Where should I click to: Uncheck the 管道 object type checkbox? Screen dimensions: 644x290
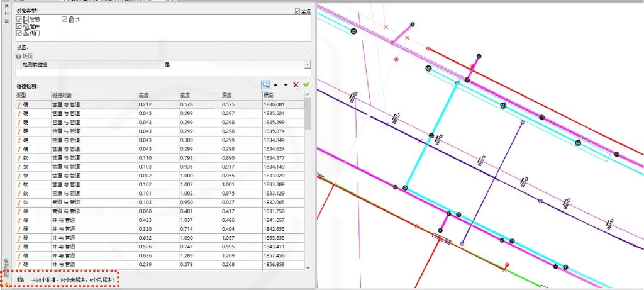[x=19, y=20]
